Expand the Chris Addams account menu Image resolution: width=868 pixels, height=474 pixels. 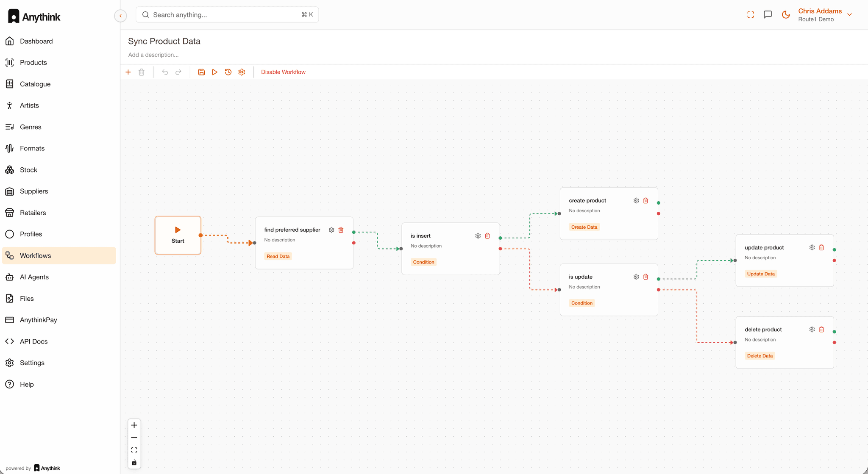click(825, 15)
